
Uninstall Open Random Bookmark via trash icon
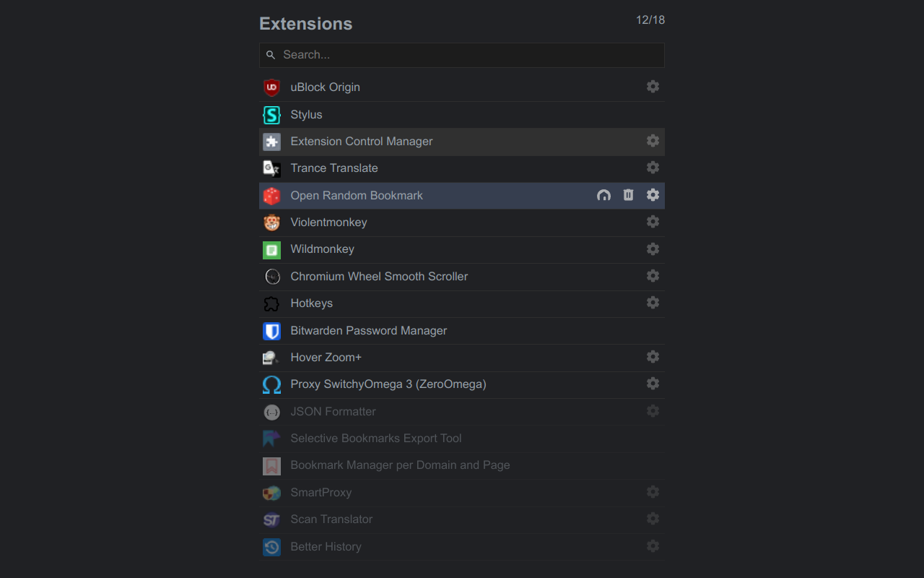click(x=628, y=195)
